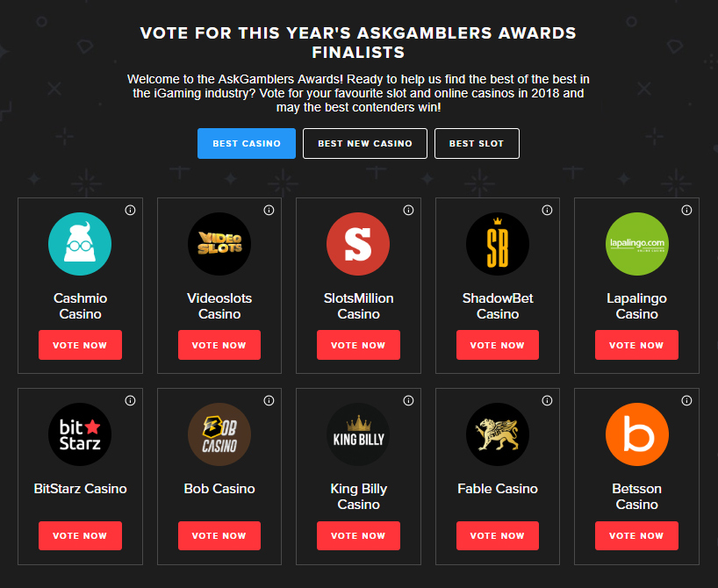Viewport: 718px width, 588px height.
Task: Click the Fable Casino info icon
Action: tap(547, 401)
